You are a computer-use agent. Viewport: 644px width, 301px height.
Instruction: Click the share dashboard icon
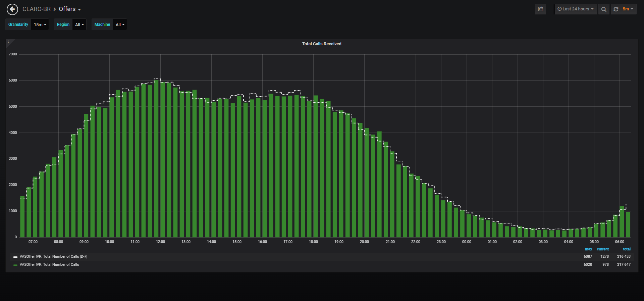540,9
